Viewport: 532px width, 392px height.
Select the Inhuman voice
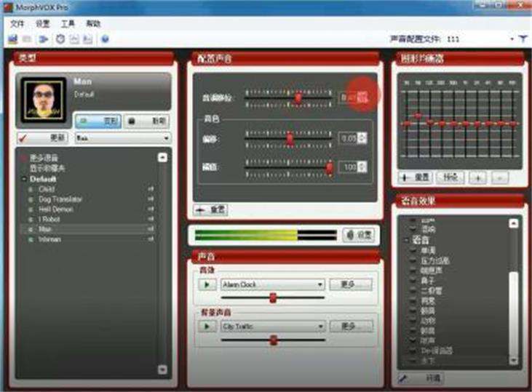50,239
